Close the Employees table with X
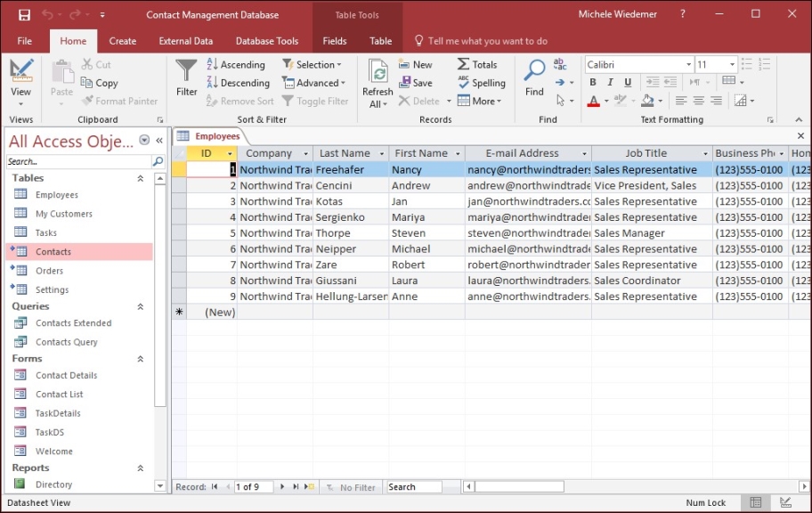 [800, 135]
